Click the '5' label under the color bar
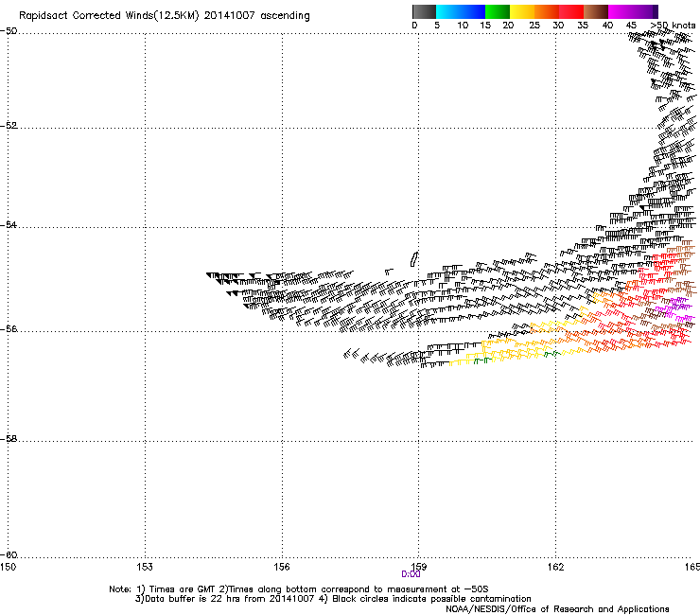The height and width of the screenshot is (615, 700). pyautogui.click(x=437, y=26)
